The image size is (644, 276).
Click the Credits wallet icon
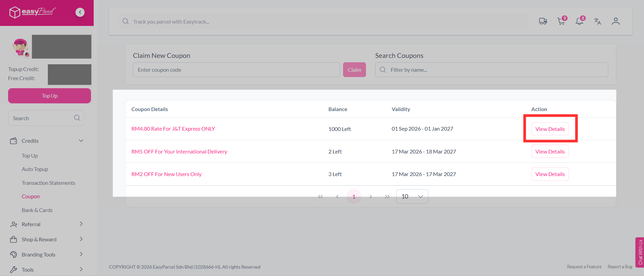click(13, 141)
